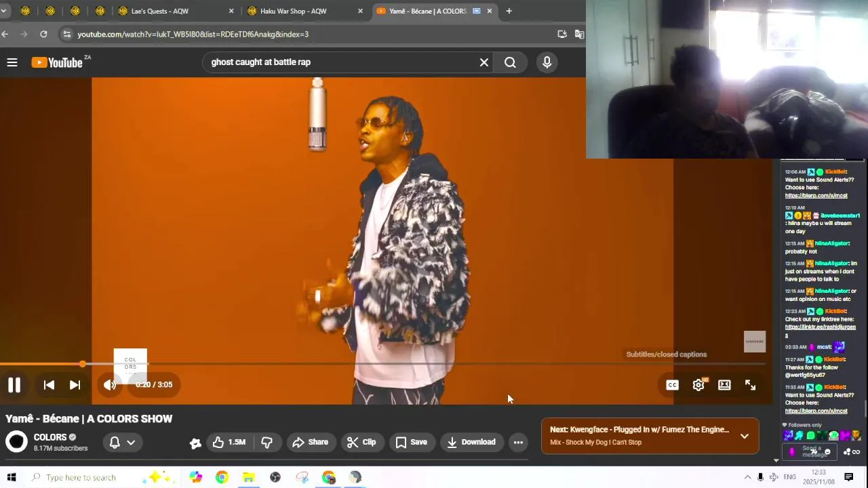Toggle subtitles with the CC button
Screen dimensions: 868x488
pyautogui.click(x=672, y=385)
